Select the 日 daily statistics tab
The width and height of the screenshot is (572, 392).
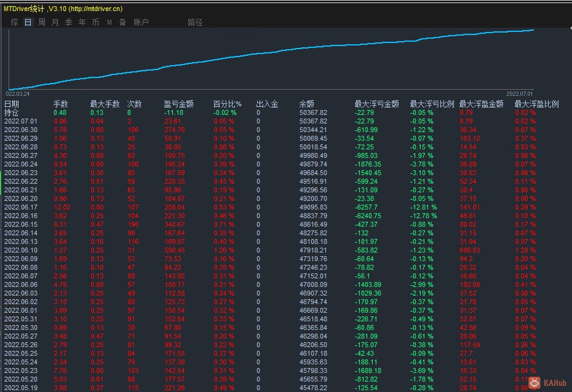pos(28,22)
